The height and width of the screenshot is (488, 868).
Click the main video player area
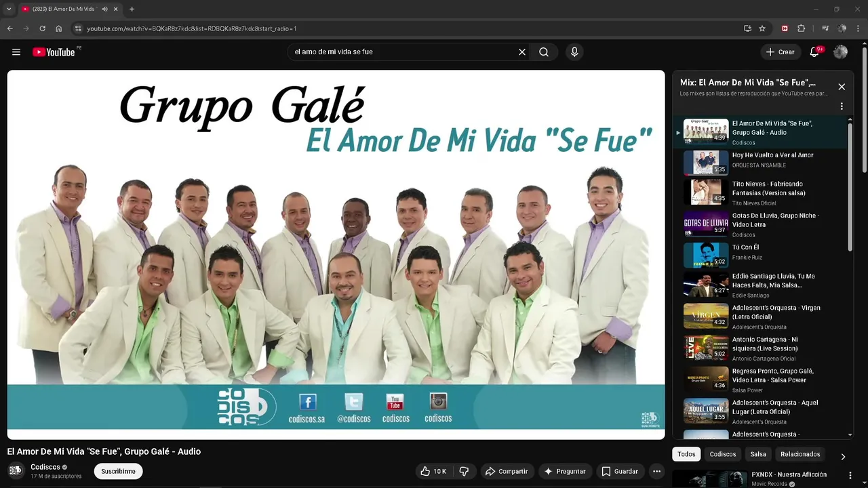click(x=336, y=255)
